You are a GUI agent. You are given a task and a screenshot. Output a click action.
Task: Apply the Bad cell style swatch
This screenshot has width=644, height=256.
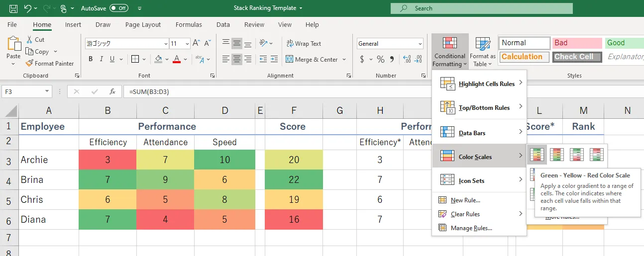tap(576, 43)
